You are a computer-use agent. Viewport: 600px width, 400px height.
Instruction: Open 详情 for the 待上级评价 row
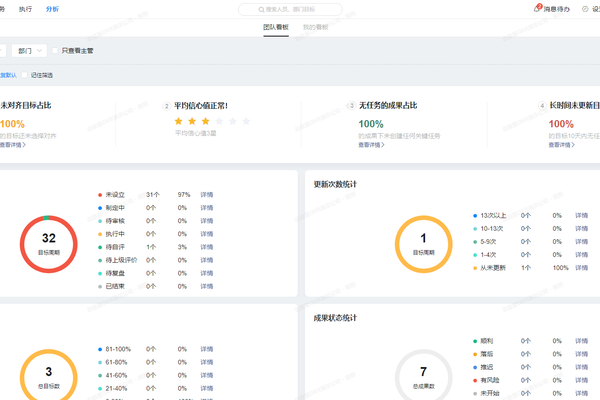(x=207, y=260)
